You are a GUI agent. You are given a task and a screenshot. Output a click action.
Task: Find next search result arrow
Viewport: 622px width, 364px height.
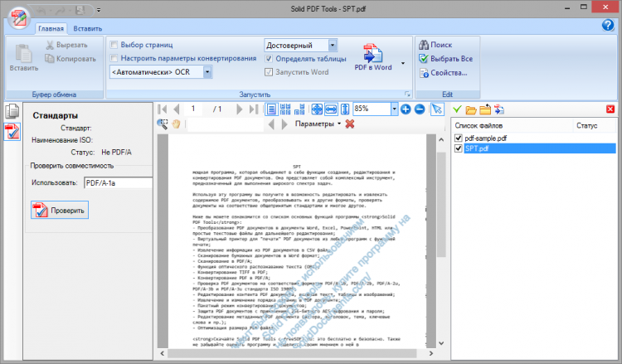pyautogui.click(x=284, y=124)
